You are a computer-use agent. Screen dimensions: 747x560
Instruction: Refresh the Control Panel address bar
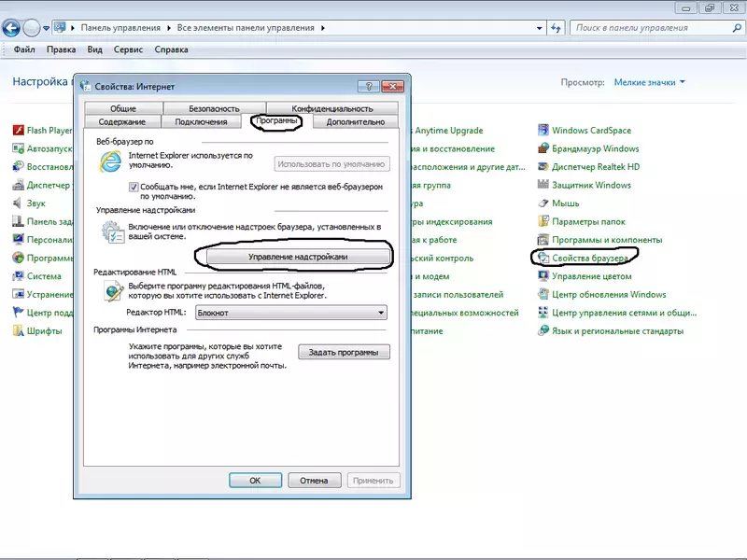(556, 28)
